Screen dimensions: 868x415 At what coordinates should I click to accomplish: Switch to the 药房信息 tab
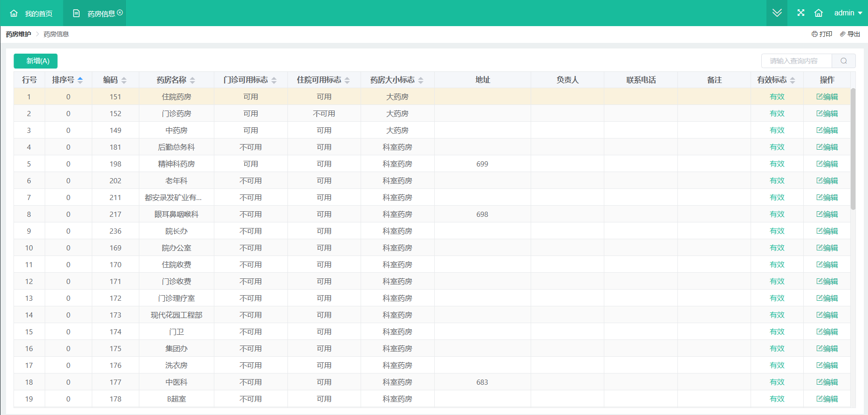[x=95, y=14]
